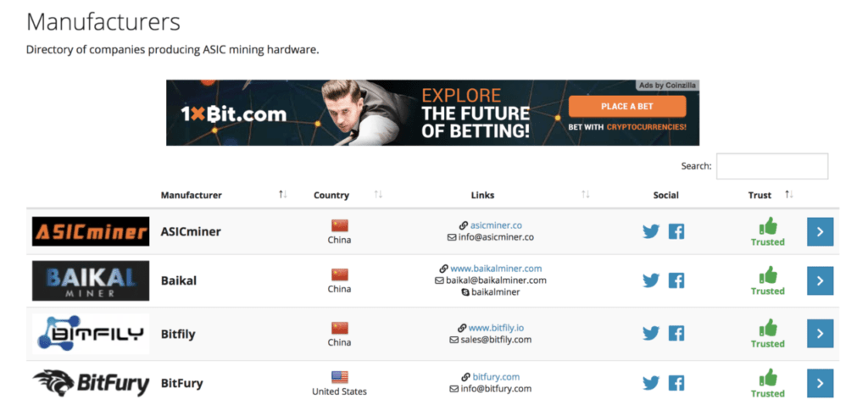868x405 pixels.
Task: Sort by the Links column arrows
Action: pos(585,195)
